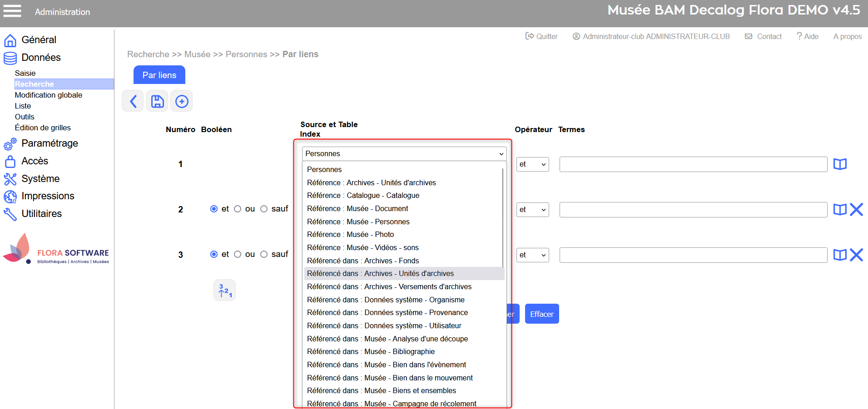Click the Utilitaires wrench icon
This screenshot has width=868, height=409.
(10, 214)
